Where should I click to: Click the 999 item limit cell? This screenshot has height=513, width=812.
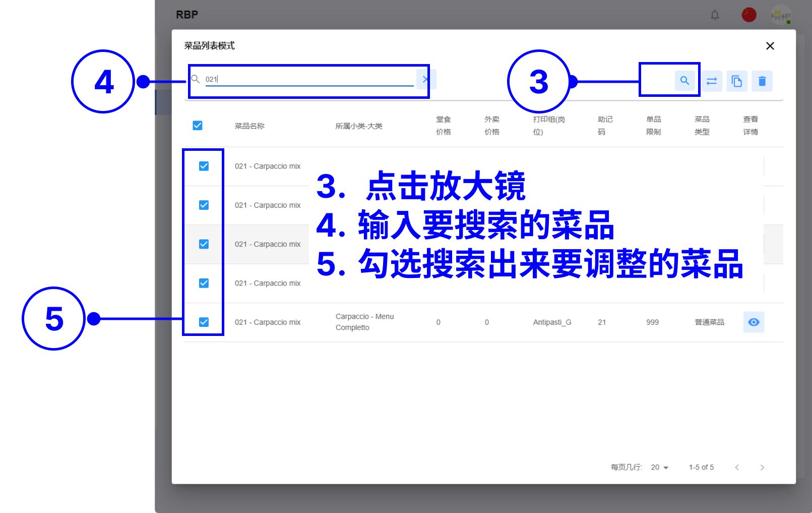pyautogui.click(x=653, y=322)
